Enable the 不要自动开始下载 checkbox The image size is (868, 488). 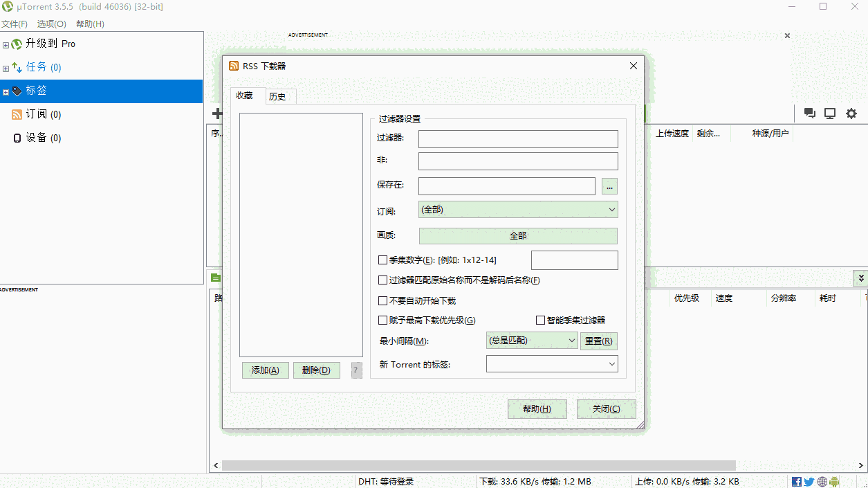pos(382,300)
